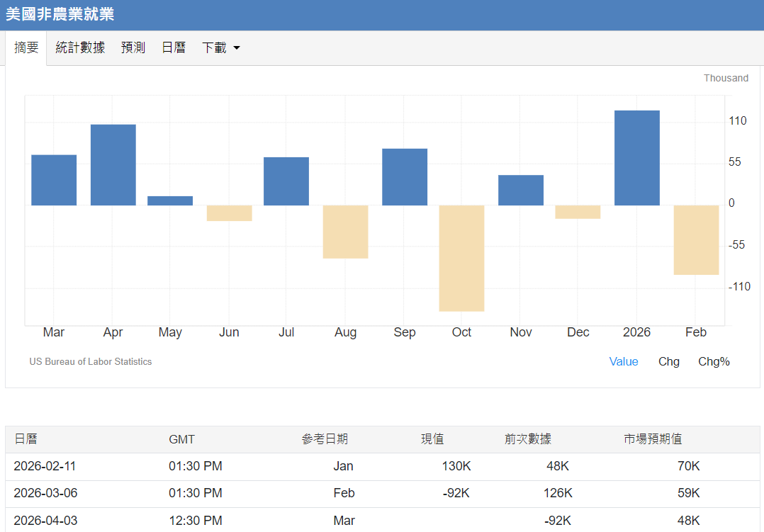Open the 預測 tab
The image size is (764, 532).
point(133,47)
